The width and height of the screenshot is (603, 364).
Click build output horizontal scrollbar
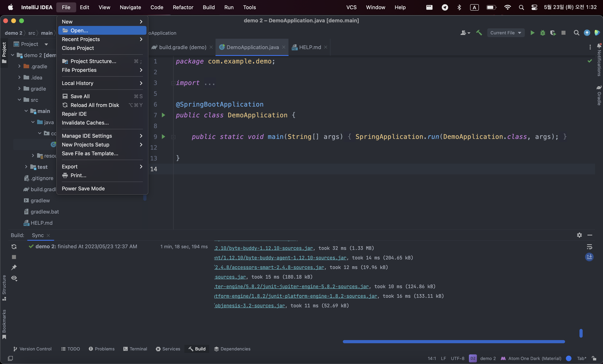pyautogui.click(x=454, y=341)
